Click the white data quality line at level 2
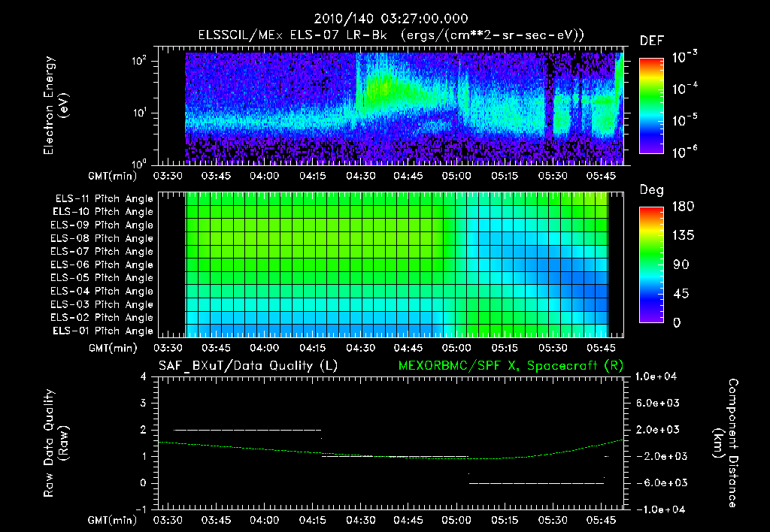The height and width of the screenshot is (532, 770). point(247,430)
